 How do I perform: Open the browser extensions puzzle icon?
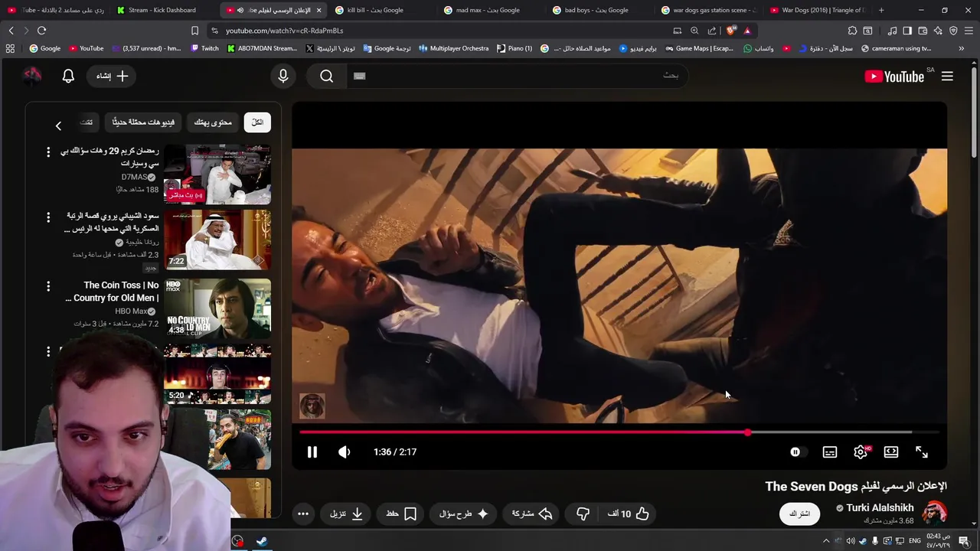tap(852, 31)
